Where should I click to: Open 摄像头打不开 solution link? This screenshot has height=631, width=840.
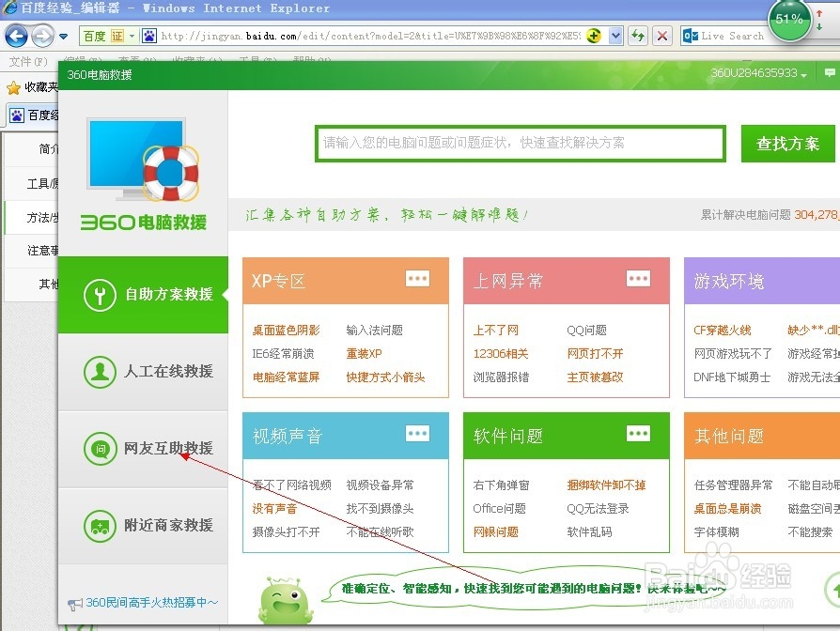point(286,532)
